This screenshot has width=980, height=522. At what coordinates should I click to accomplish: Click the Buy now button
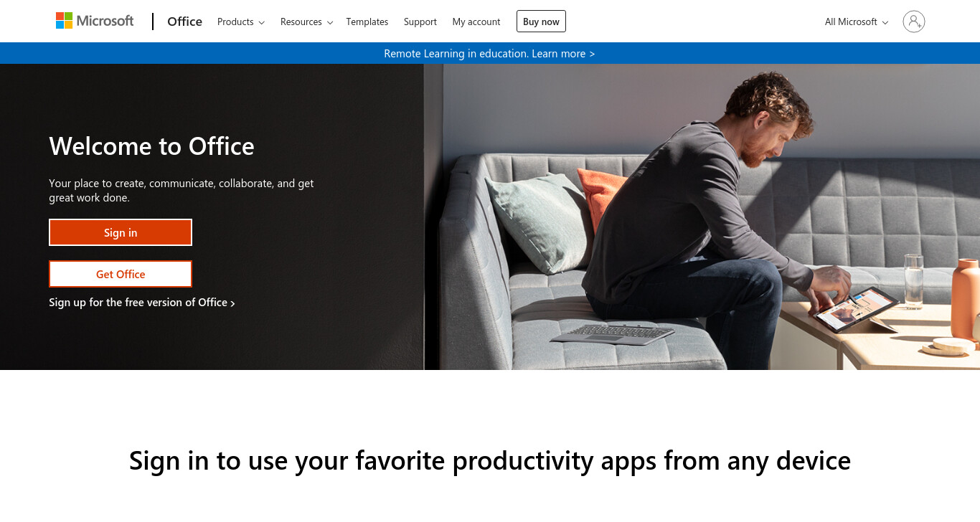click(541, 22)
